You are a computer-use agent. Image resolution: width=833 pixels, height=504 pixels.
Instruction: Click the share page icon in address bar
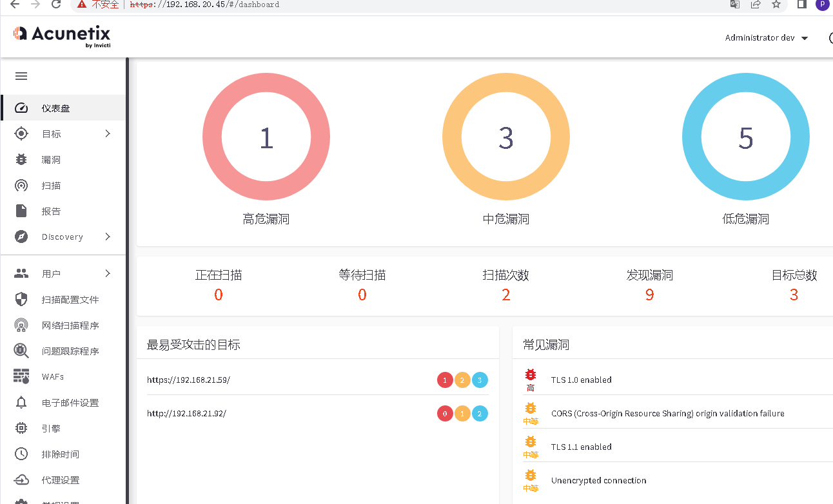756,4
